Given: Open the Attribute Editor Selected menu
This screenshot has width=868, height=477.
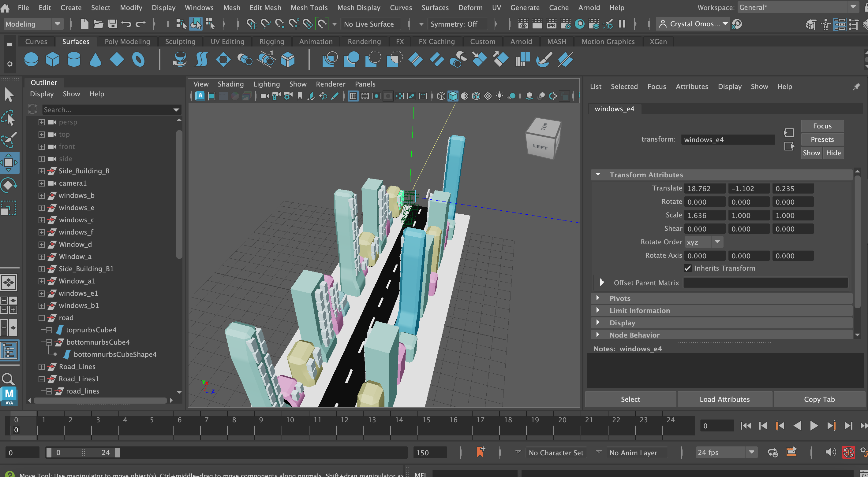Looking at the screenshot, I should pos(624,87).
